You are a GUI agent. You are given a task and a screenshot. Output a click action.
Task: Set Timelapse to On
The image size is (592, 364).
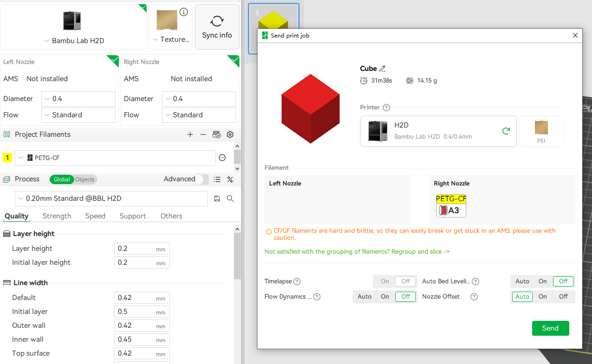[385, 281]
